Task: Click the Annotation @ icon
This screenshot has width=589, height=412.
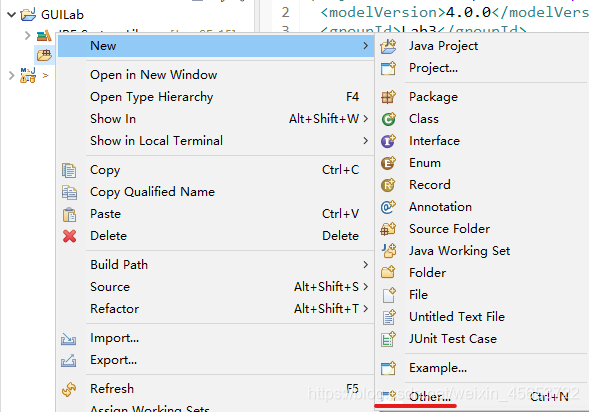Action: coord(388,207)
